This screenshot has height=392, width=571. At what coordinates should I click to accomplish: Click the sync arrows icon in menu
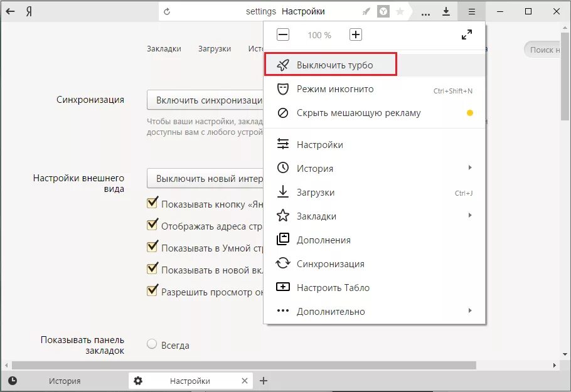pos(283,263)
